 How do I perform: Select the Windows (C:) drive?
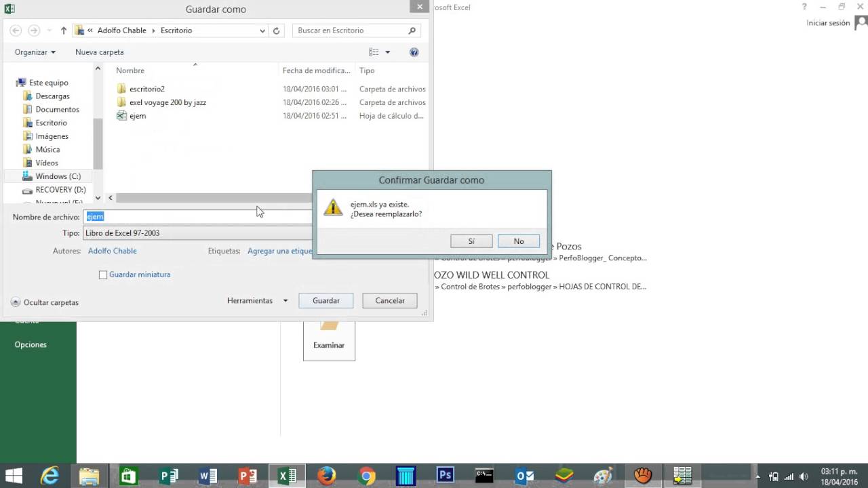point(58,176)
